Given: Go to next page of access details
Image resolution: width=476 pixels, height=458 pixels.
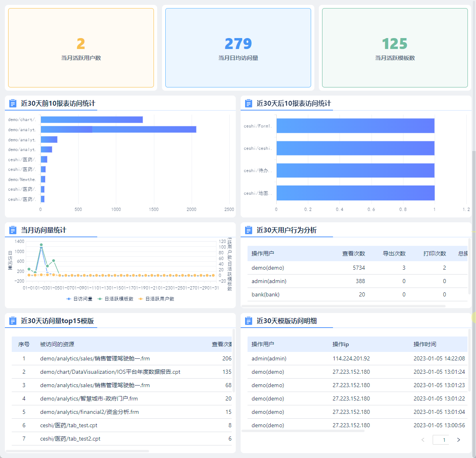Looking at the screenshot, I should coord(459,440).
